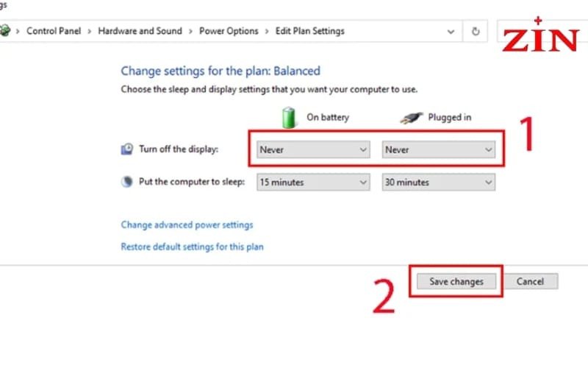Open display-off dropdown for On battery
The width and height of the screenshot is (588, 368).
pos(312,149)
